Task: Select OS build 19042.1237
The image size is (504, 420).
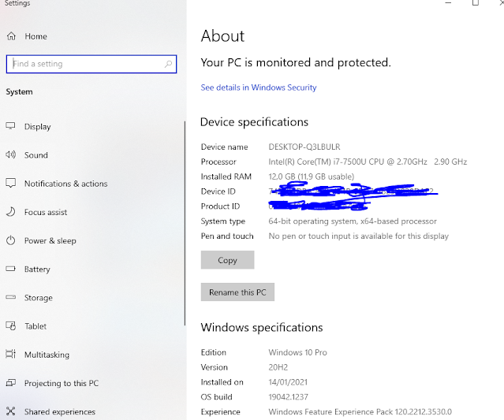Action: 289,397
